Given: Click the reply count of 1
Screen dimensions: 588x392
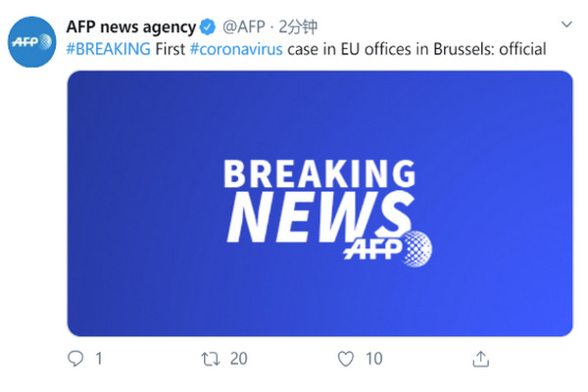Looking at the screenshot, I should click(98, 359).
